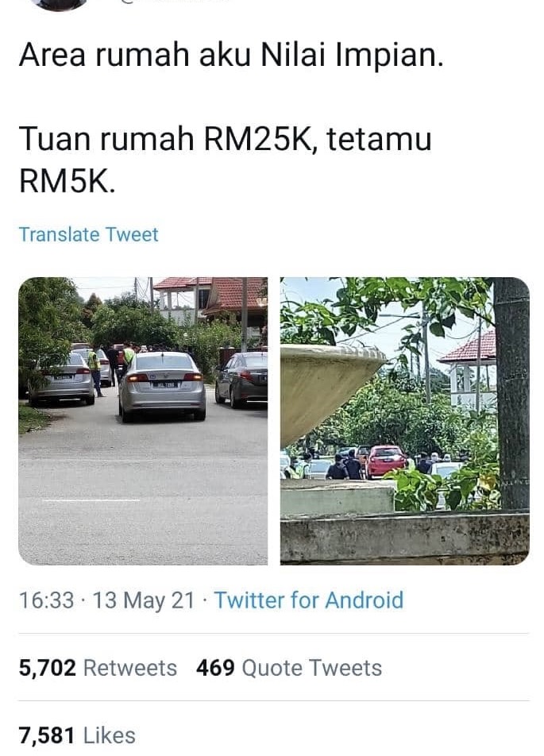Open the left photo of silver cars
This screenshot has width=544, height=756.
tap(143, 421)
